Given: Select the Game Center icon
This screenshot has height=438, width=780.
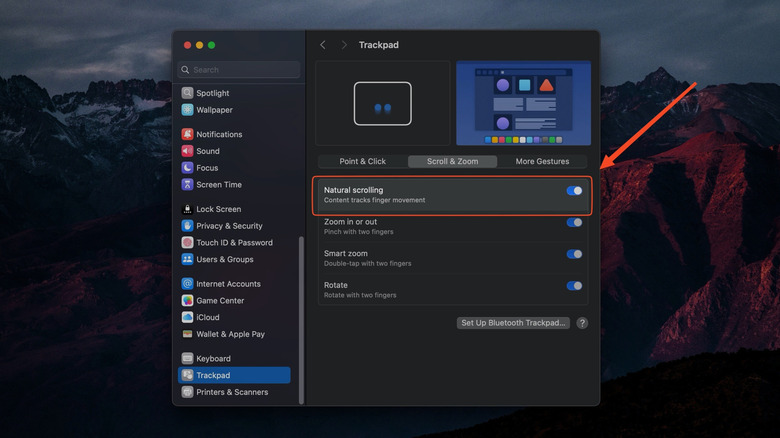Looking at the screenshot, I should 187,301.
